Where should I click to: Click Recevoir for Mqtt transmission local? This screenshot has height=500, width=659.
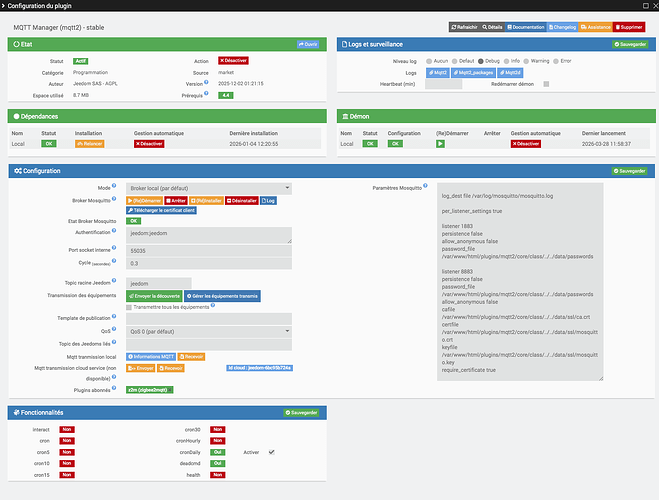(191, 357)
